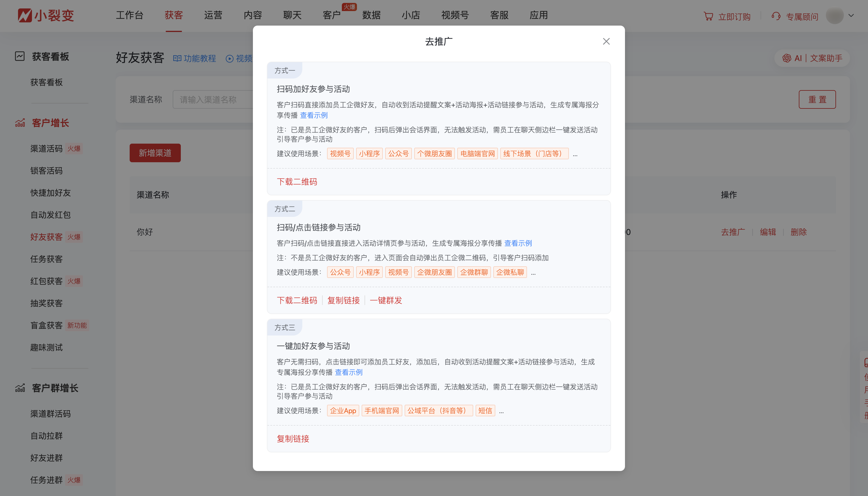Click the 新增渠道 button
Screen dimensions: 868x496
(x=155, y=153)
